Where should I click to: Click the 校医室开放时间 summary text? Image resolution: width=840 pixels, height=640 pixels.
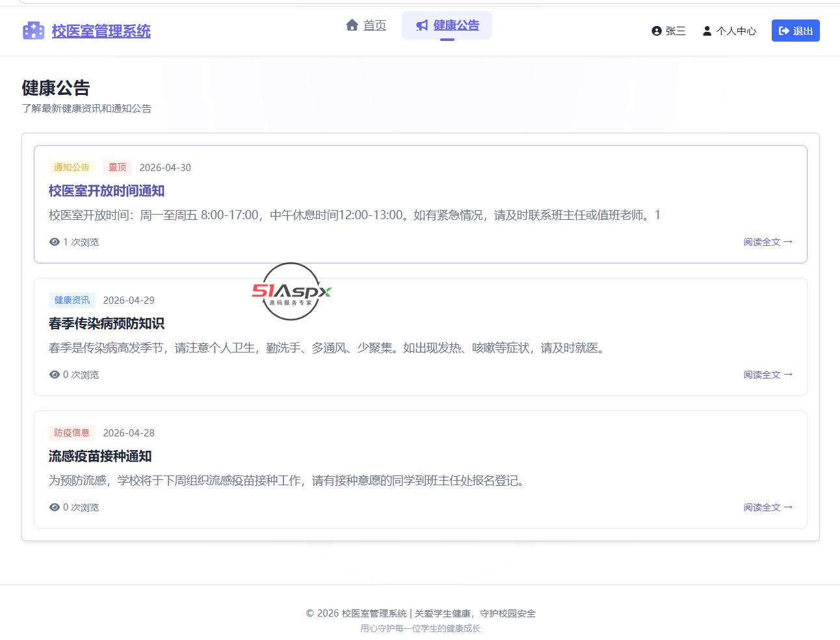pyautogui.click(x=354, y=215)
